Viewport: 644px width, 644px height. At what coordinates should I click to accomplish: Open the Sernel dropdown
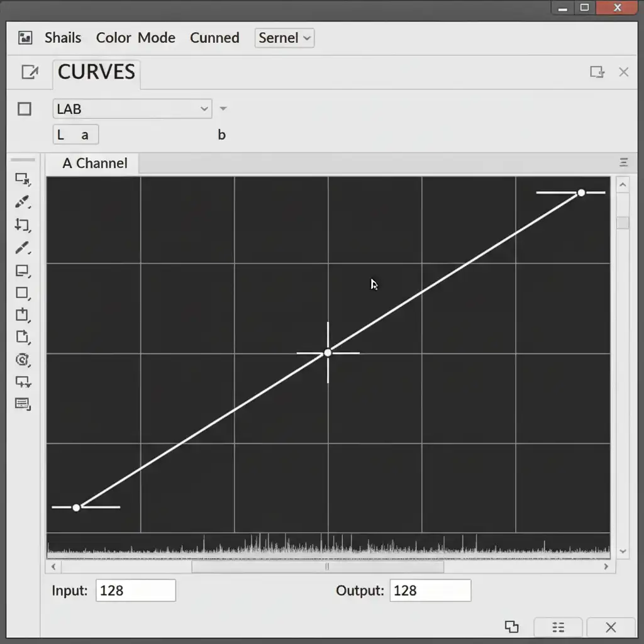click(284, 38)
